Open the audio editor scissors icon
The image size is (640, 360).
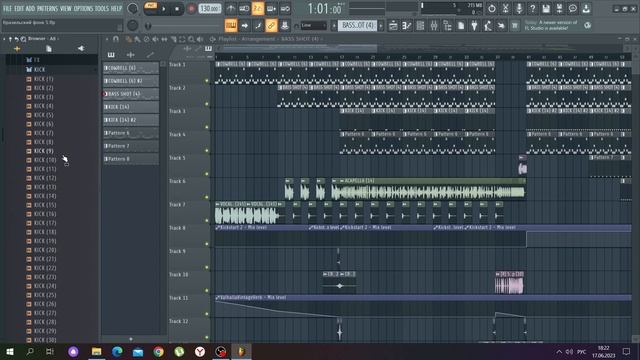click(x=505, y=9)
